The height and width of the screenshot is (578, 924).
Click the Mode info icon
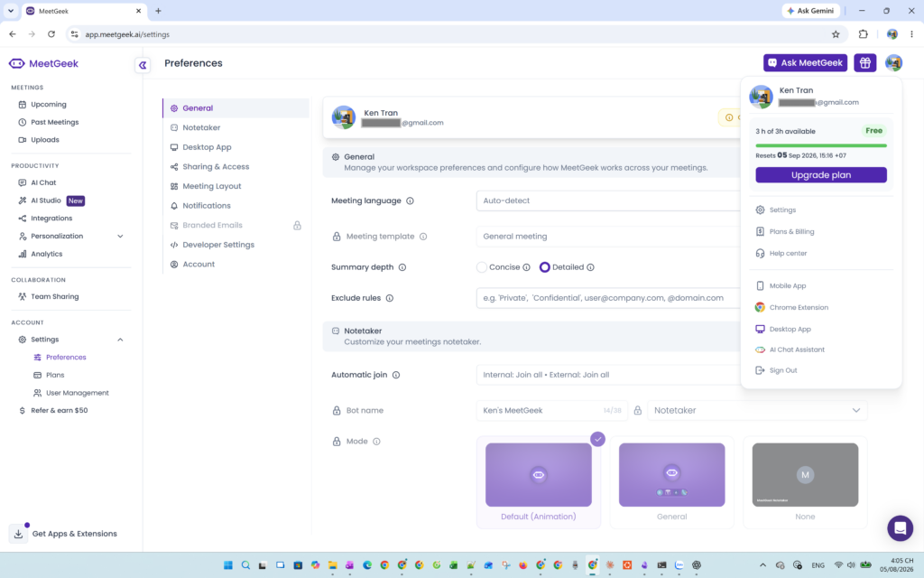point(376,441)
